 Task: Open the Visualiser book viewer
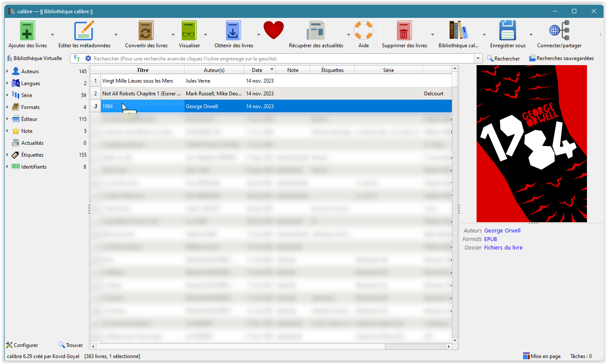tap(189, 31)
